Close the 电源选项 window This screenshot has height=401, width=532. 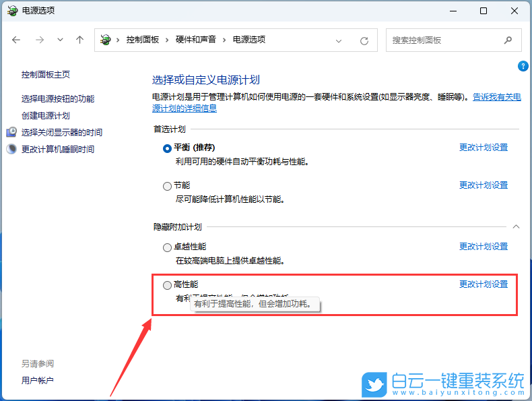tap(514, 11)
